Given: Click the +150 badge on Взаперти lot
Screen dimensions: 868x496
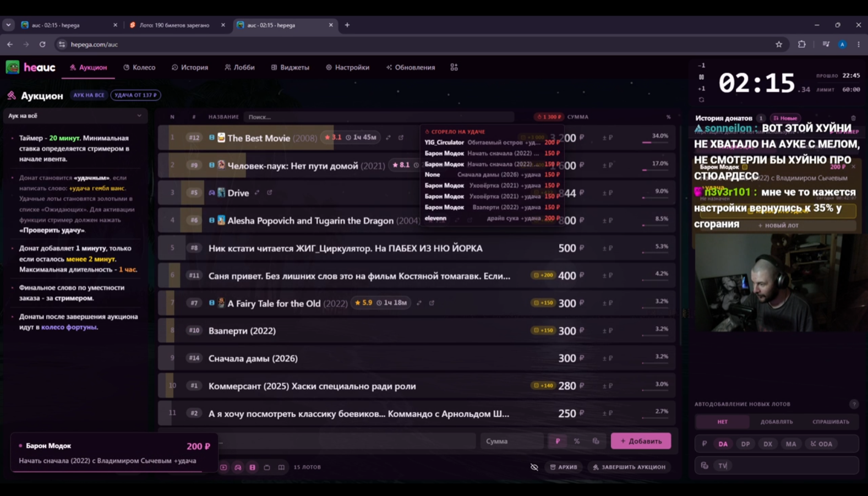Looking at the screenshot, I should click(543, 330).
